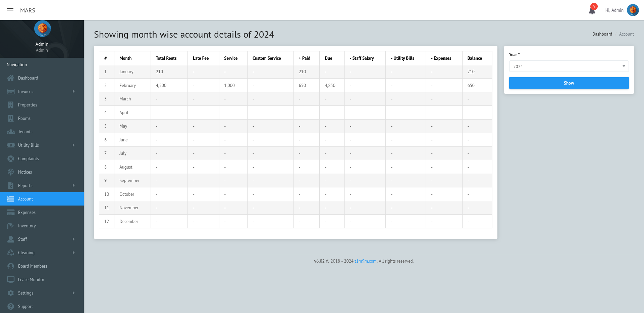Screen dimensions: 644x313
Task: Click the hamburger menu icon
Action: [x=10, y=10]
